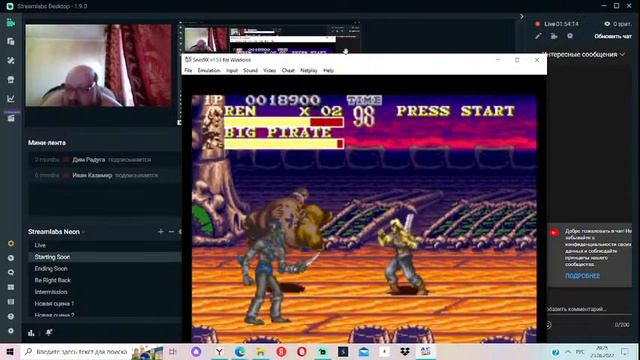Click the yellow Prime icon in lower sidebar
The width and height of the screenshot is (640, 360).
point(11,243)
